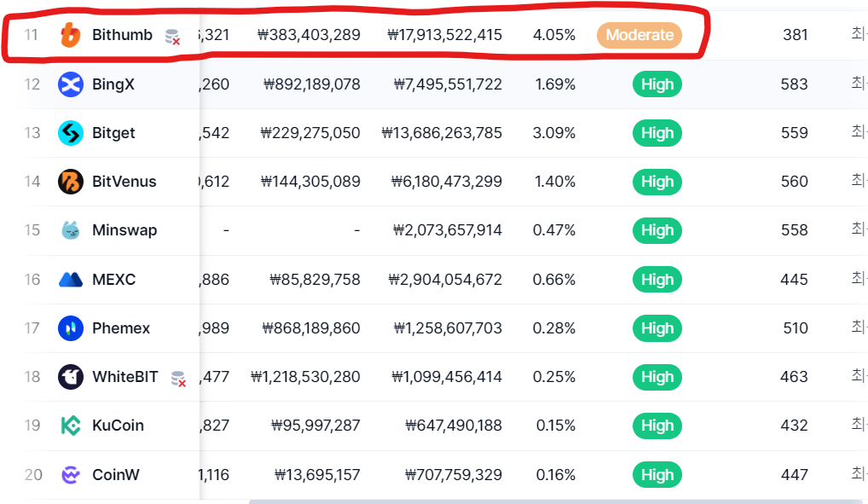Click the BingX exchange logo icon
The image size is (868, 504).
coord(70,84)
